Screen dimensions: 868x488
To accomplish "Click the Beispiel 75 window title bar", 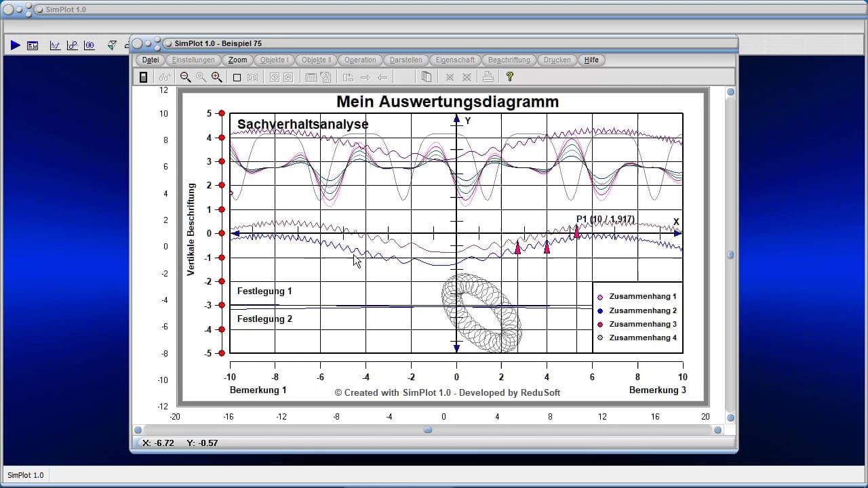I will 434,43.
